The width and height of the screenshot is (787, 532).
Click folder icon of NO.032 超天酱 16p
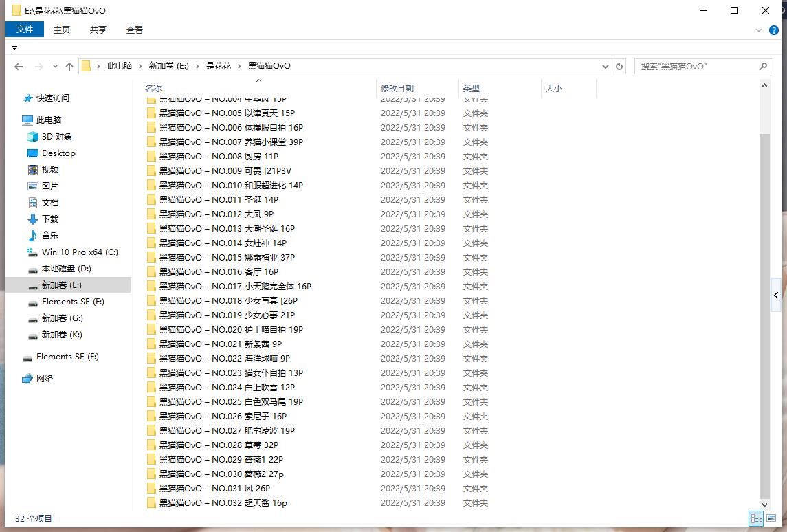click(x=151, y=503)
